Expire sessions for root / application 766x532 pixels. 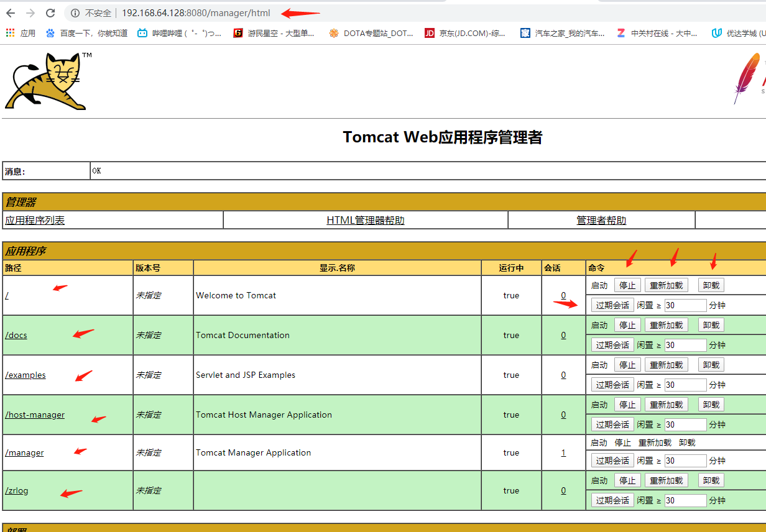[x=612, y=305]
